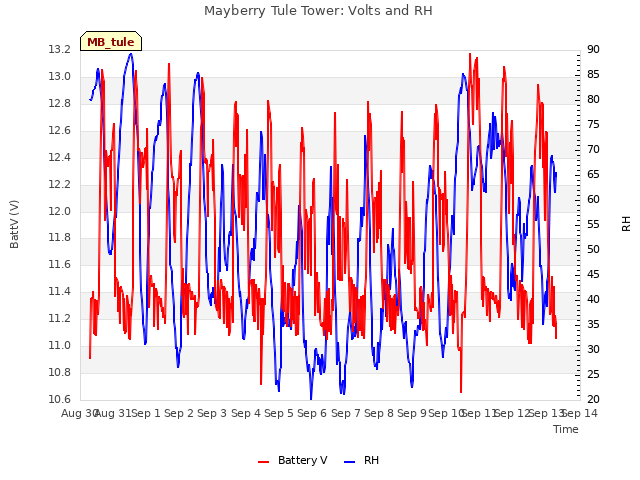Click the 'RH' legend label text
The image size is (640, 480).
click(371, 460)
